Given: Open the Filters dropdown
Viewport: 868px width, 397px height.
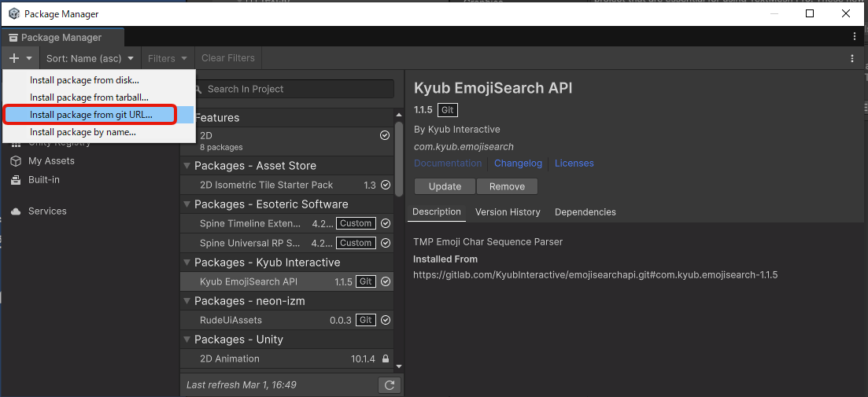Looking at the screenshot, I should pyautogui.click(x=168, y=58).
